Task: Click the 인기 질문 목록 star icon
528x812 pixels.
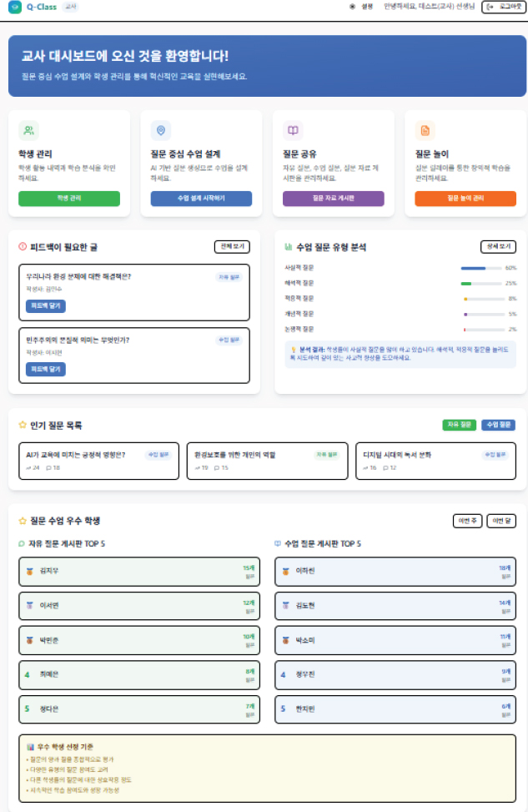Action: tap(23, 426)
